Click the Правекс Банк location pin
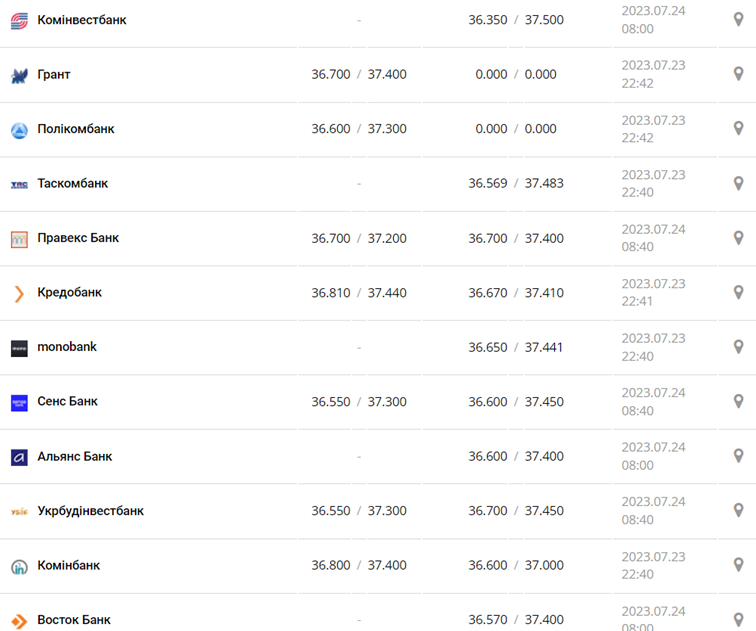756x631 pixels. tap(739, 238)
